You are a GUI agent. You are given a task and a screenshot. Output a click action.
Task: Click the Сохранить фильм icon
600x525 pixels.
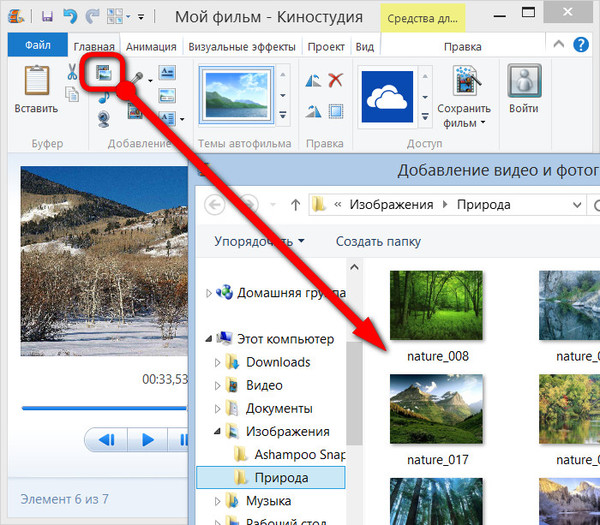(x=463, y=83)
